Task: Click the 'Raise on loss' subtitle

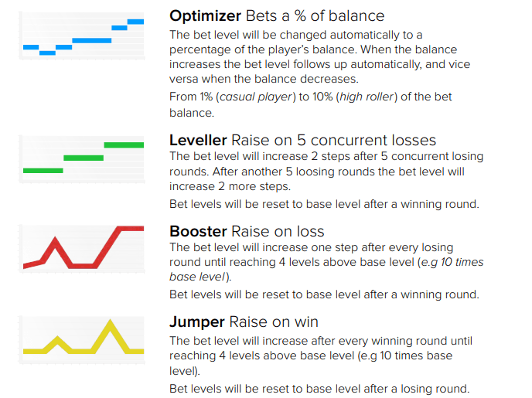Action: coord(278,231)
